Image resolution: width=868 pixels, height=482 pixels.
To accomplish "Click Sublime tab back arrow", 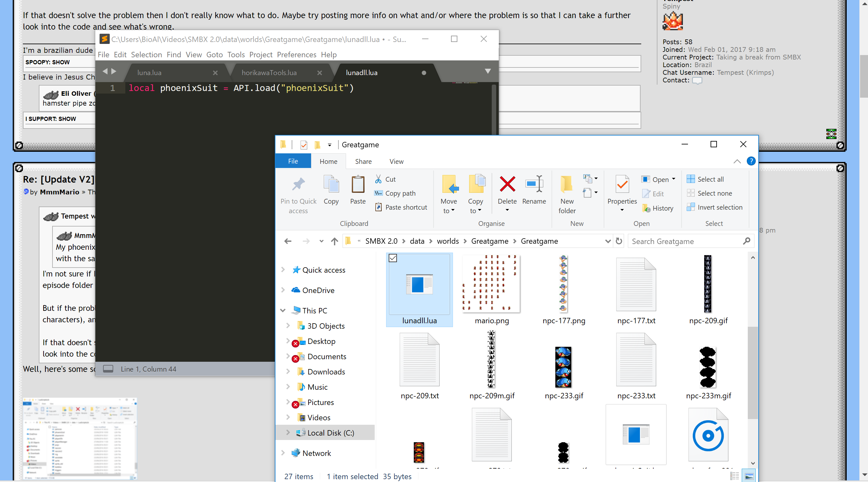I will click(105, 72).
